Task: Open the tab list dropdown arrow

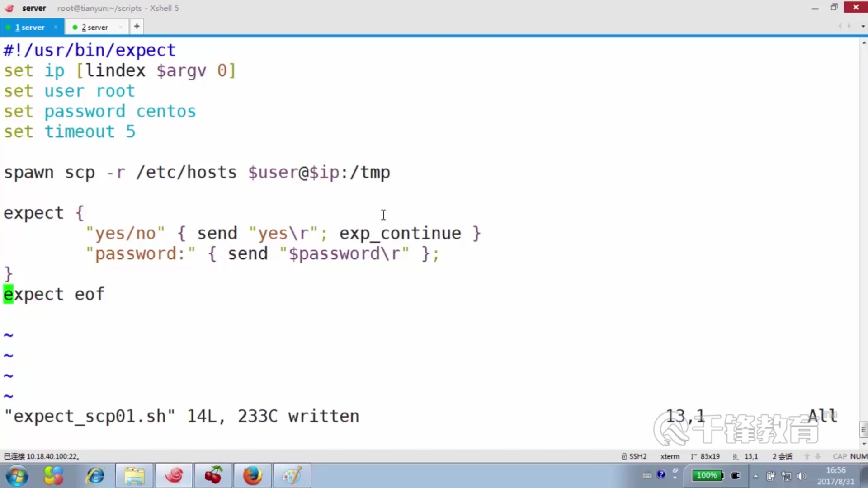Action: tap(863, 26)
